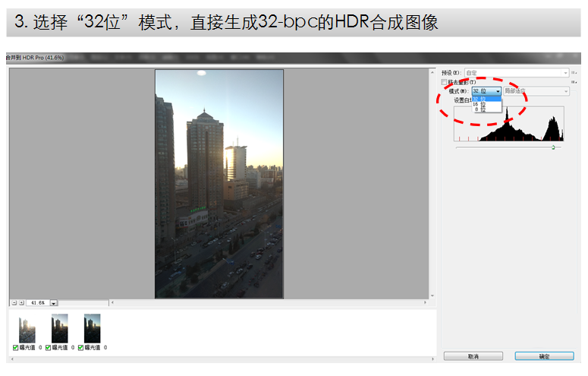Open the preset options menu icon

click(574, 72)
